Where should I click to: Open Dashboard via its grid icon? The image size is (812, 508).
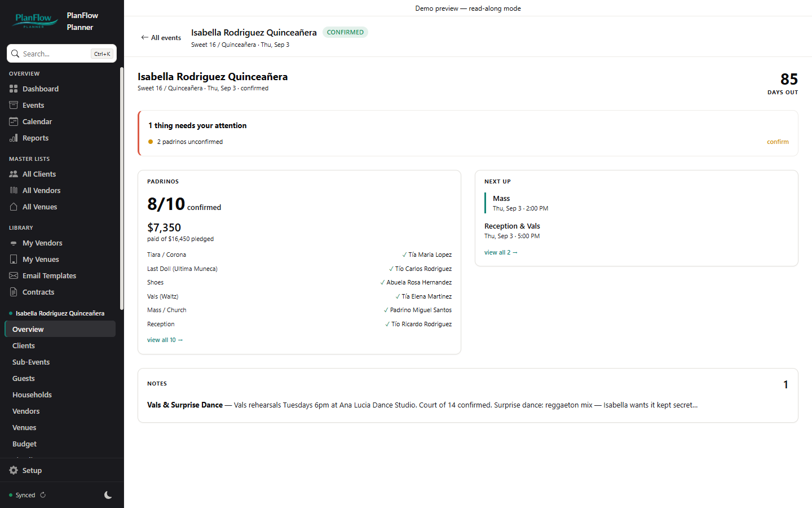point(14,89)
